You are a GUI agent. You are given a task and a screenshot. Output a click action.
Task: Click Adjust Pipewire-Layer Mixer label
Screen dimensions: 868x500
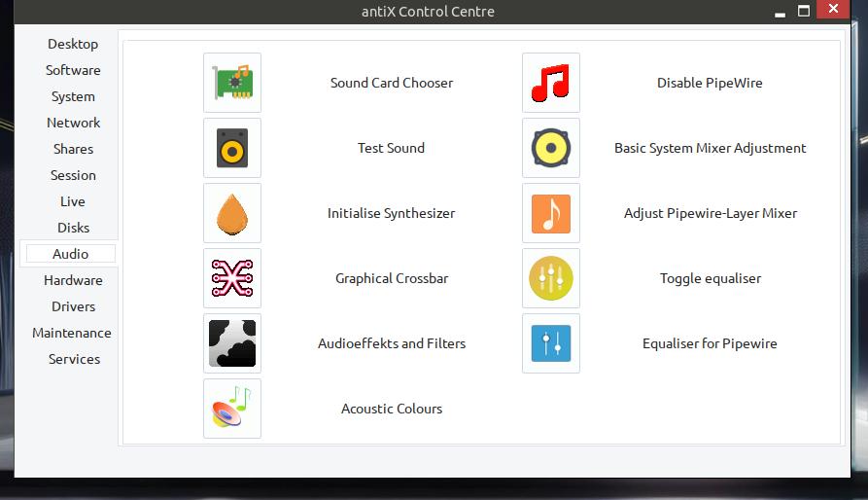(x=711, y=213)
